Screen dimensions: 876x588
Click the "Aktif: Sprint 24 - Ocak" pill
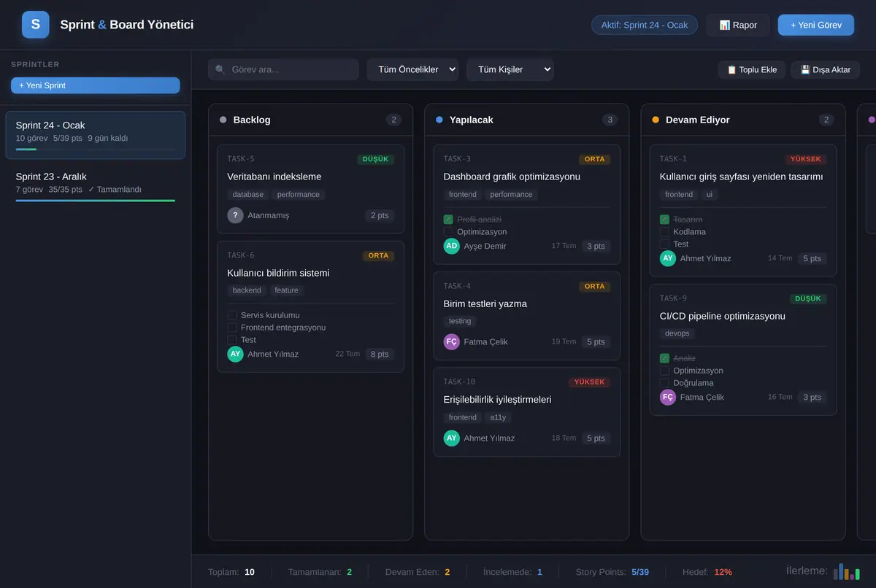pyautogui.click(x=645, y=25)
